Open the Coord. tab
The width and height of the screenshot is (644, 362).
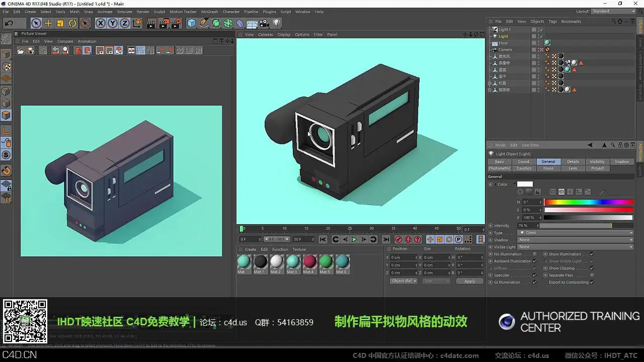(x=524, y=161)
